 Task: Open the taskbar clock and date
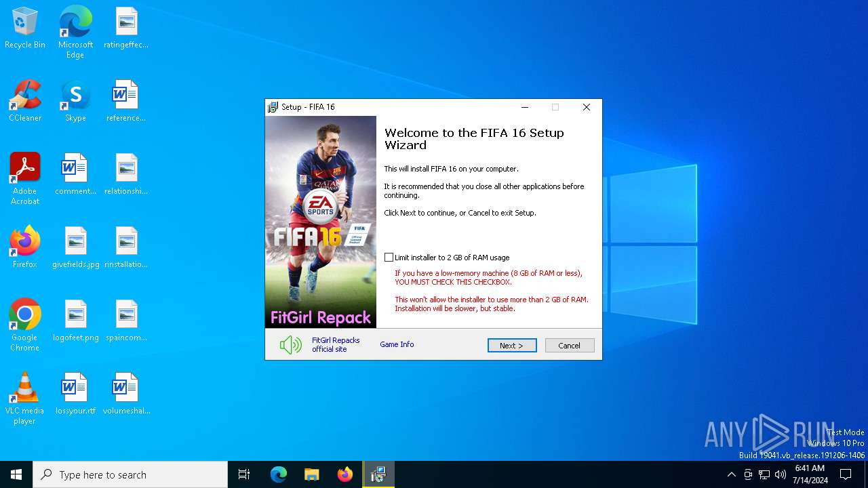[810, 474]
